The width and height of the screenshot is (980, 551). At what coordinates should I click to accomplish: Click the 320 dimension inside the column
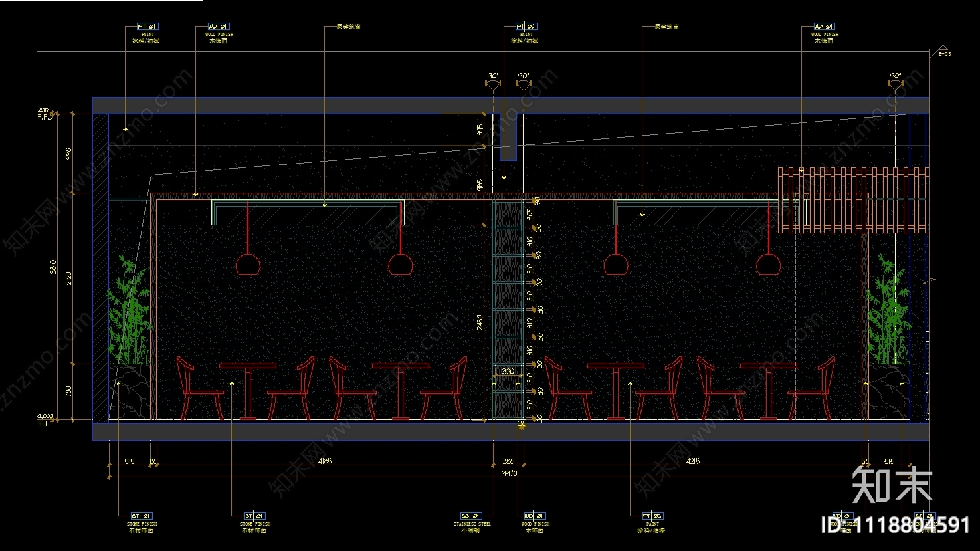click(508, 372)
